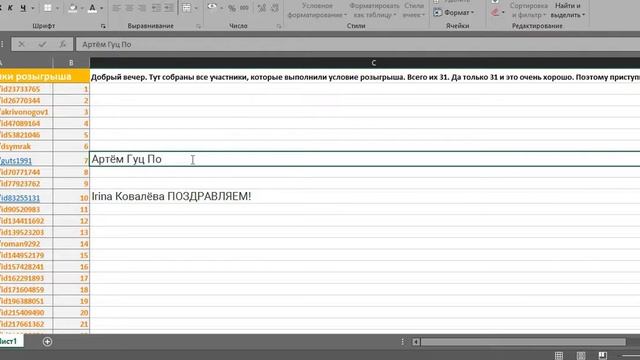Image resolution: width=640 pixels, height=360 pixels.
Task: Increase indent in the alignment group
Action: click(169, 8)
